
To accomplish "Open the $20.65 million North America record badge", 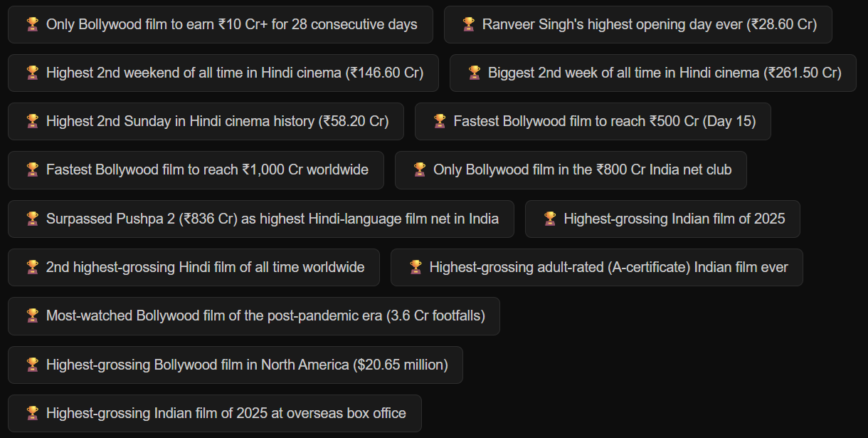I will point(235,365).
